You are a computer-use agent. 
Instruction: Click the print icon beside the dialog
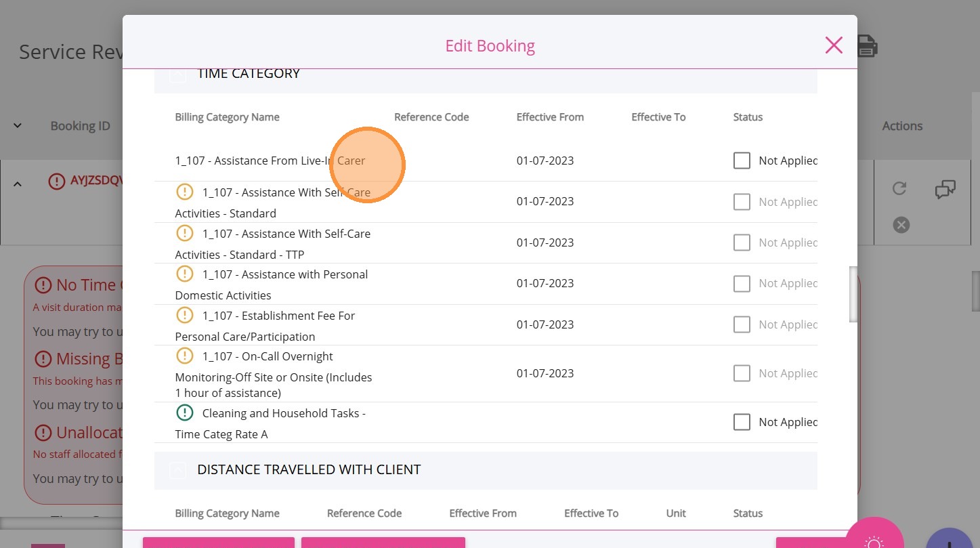tap(868, 46)
